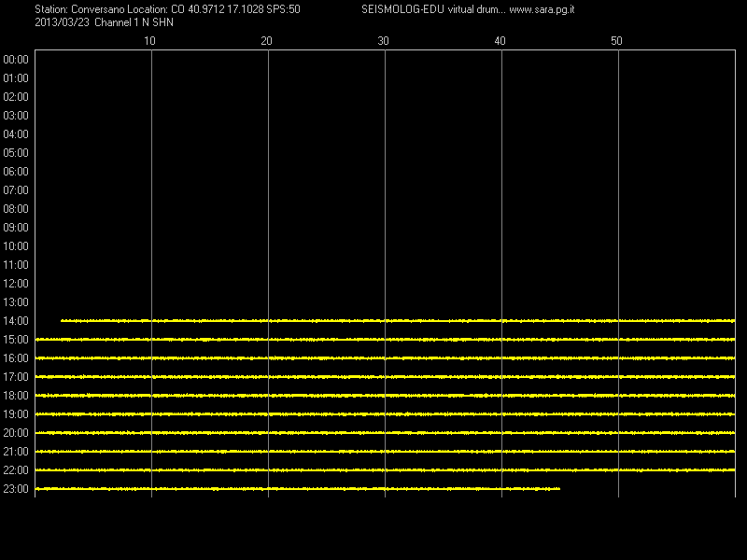
Task: Click the 22:00 seismic trace line
Action: point(385,470)
